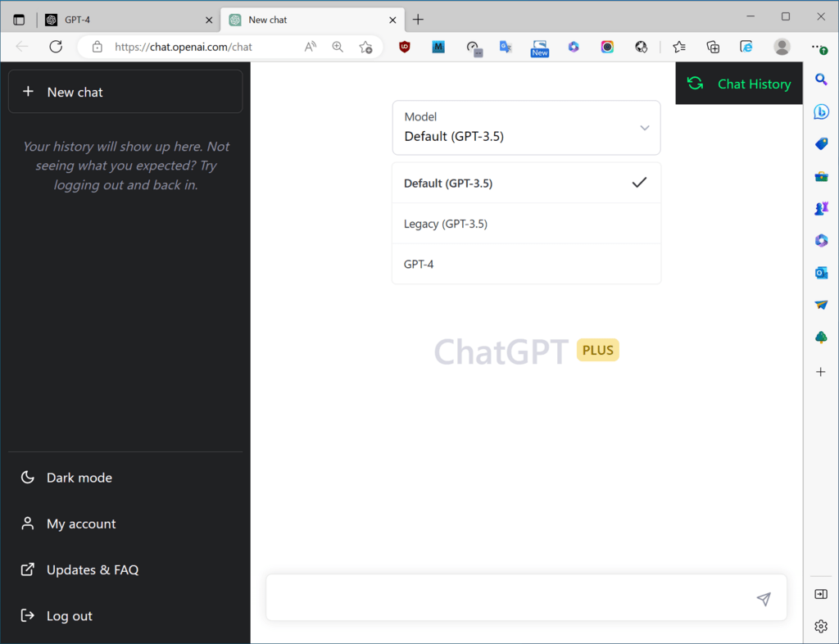
Task: Open the uBlock Origin extension icon
Action: [x=405, y=47]
